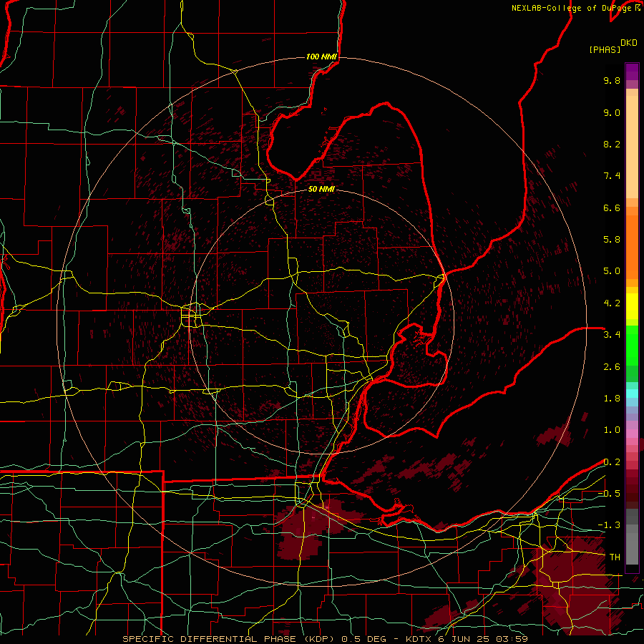This screenshot has width=644, height=644.
Task: Click the 2.6 scale value
Action: (x=612, y=366)
